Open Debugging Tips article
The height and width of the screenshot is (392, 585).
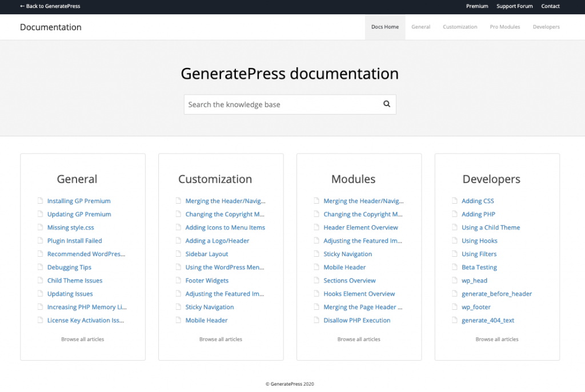69,267
